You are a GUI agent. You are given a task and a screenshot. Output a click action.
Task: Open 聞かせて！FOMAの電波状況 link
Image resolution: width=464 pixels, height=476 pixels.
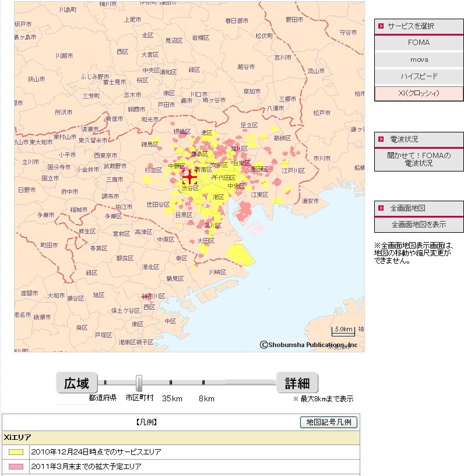tap(419, 159)
